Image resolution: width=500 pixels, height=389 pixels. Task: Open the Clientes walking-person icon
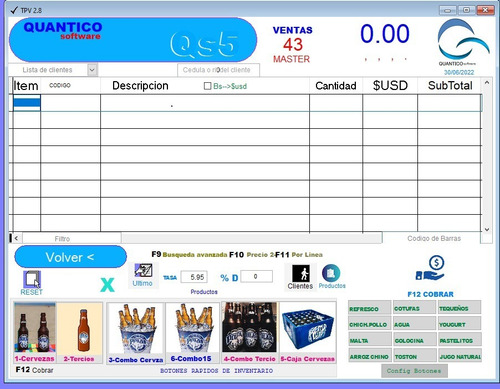tap(301, 274)
